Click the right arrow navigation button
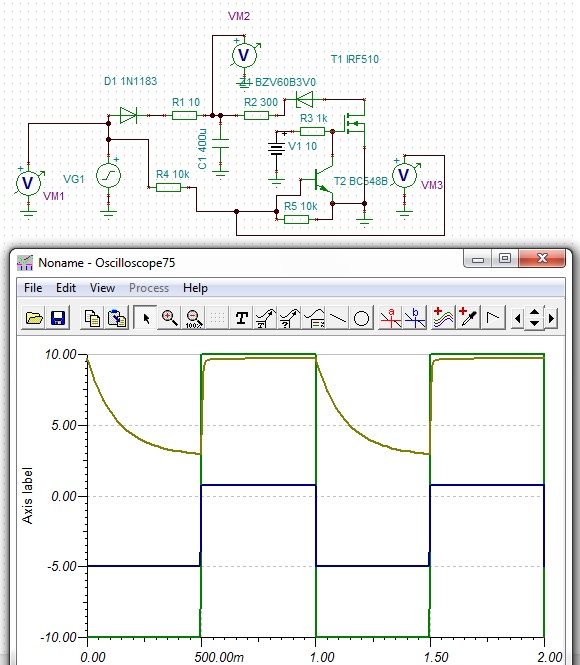The width and height of the screenshot is (580, 665). click(551, 318)
